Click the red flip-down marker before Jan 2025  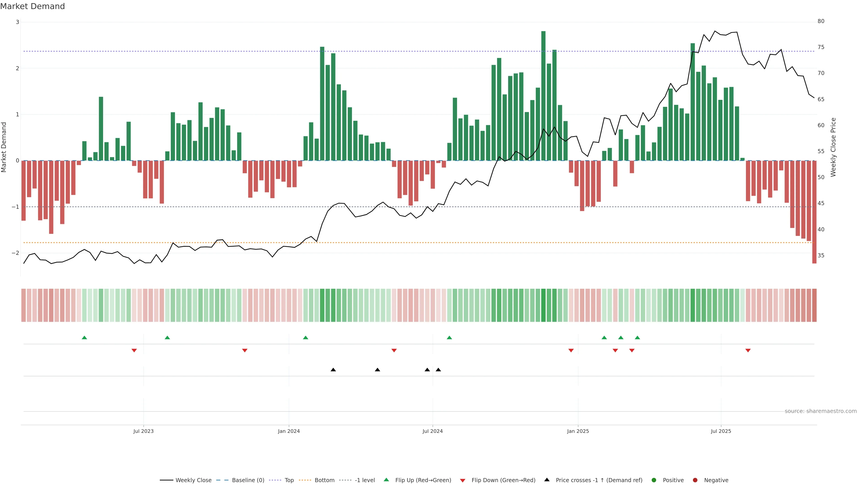tap(571, 351)
